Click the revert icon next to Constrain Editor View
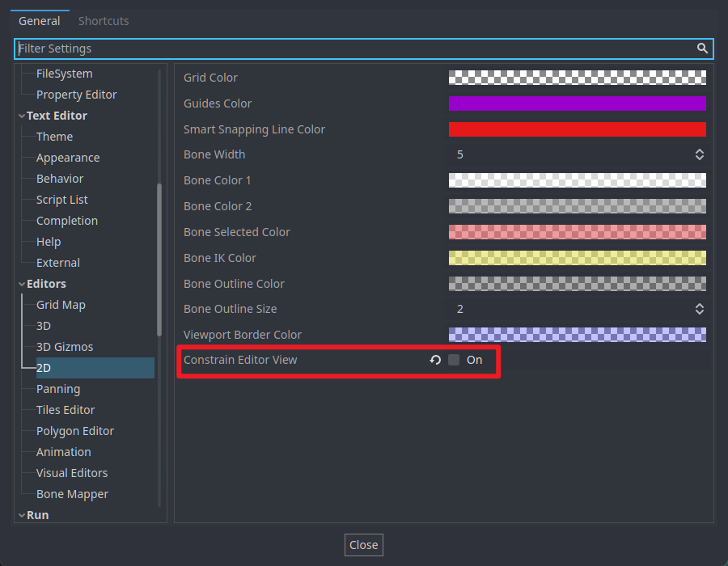This screenshot has height=566, width=728. tap(435, 361)
